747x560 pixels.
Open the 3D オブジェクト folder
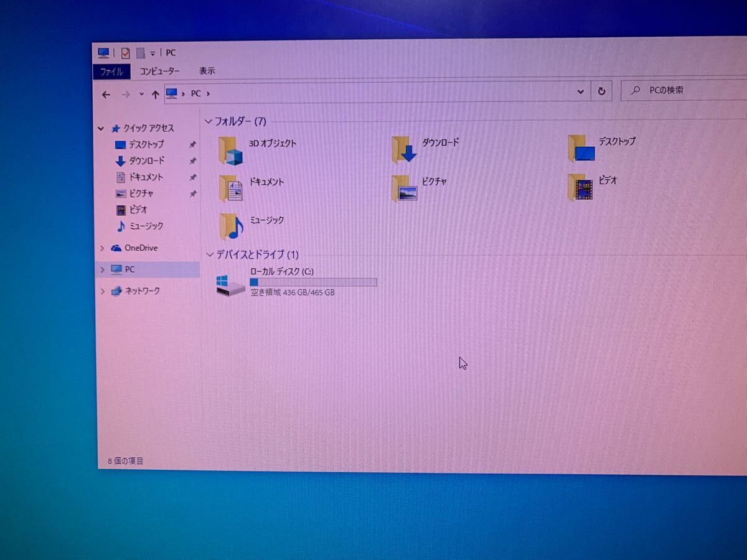coord(257,150)
